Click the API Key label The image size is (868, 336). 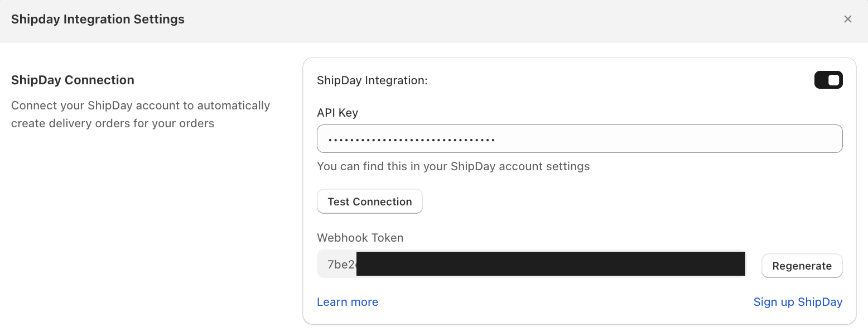[x=337, y=113]
